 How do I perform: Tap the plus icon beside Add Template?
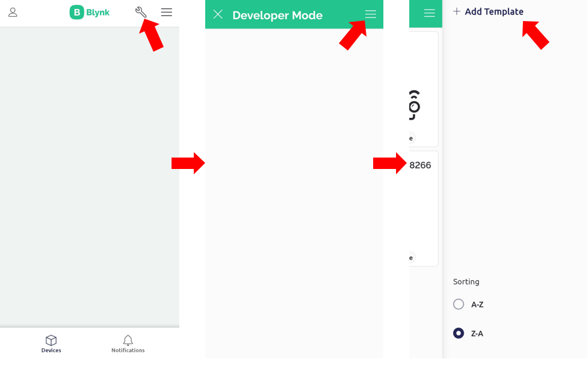(457, 11)
